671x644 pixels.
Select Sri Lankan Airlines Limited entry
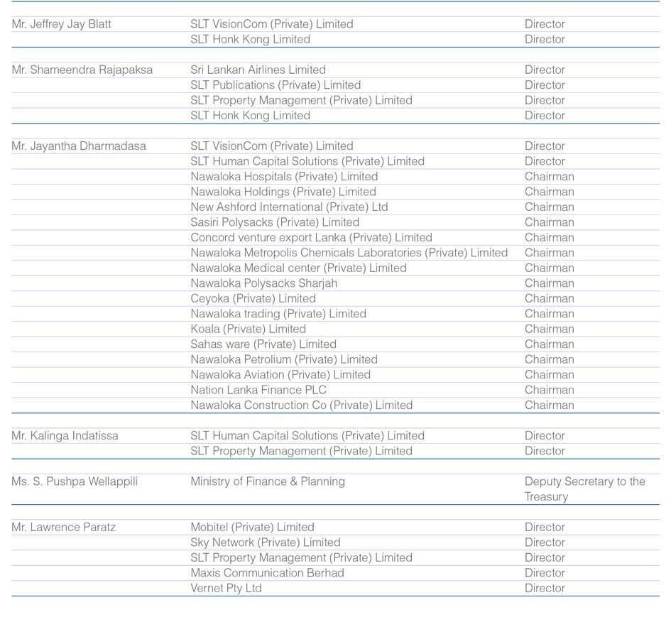coord(258,70)
